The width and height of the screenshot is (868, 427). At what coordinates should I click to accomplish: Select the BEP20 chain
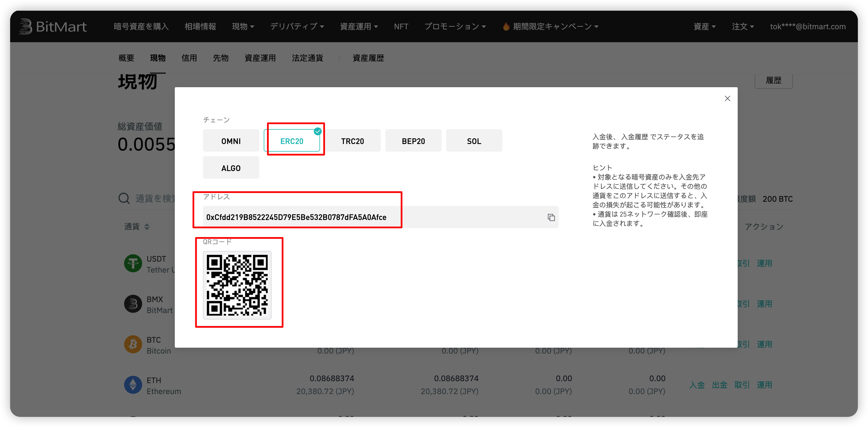click(413, 141)
